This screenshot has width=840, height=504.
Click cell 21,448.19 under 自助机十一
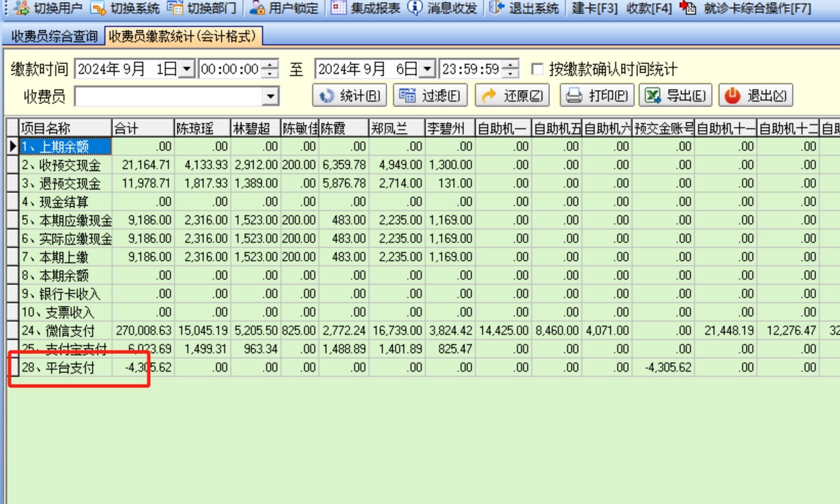(x=726, y=331)
